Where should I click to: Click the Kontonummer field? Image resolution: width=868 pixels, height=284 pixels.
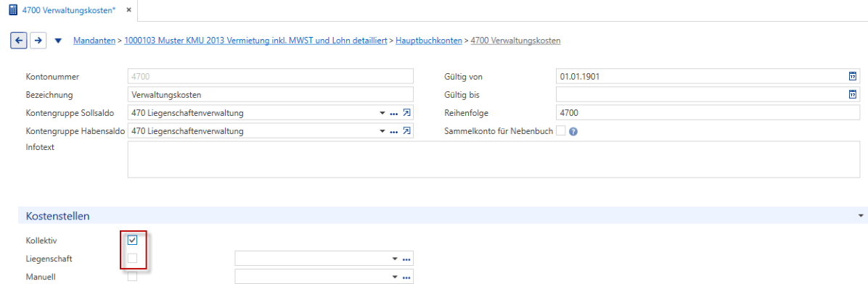click(x=271, y=76)
